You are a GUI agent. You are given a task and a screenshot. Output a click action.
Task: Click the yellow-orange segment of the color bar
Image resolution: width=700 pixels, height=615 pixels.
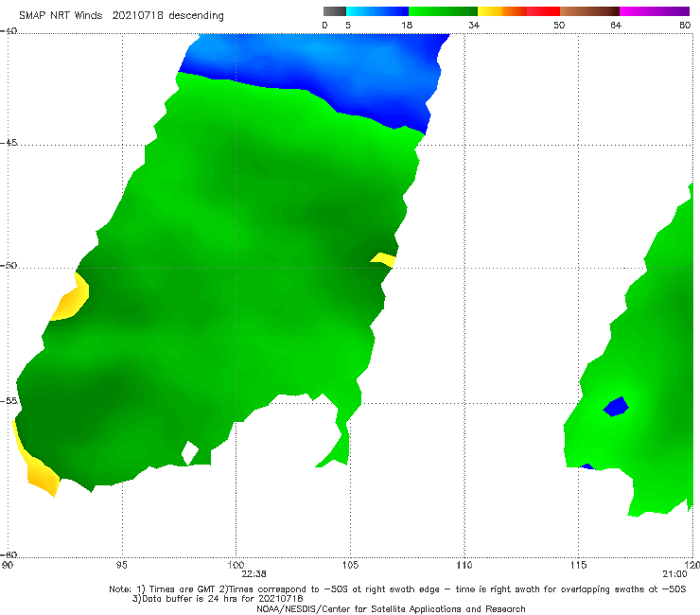click(x=502, y=11)
